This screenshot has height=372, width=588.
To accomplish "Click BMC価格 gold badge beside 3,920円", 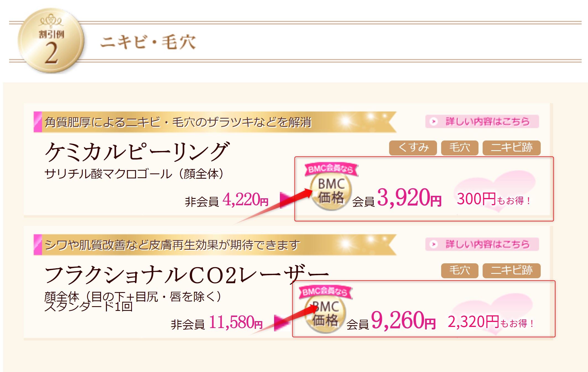I will 331,191.
